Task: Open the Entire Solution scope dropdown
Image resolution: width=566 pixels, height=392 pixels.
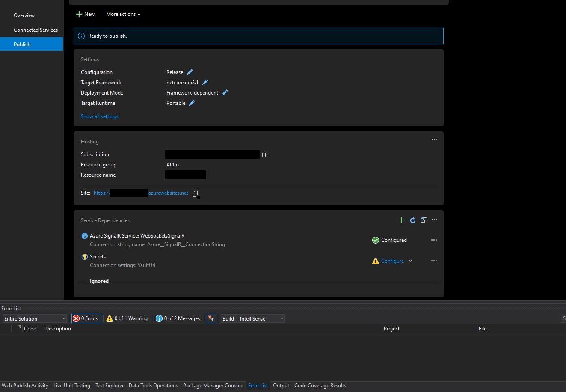Action: pos(35,318)
